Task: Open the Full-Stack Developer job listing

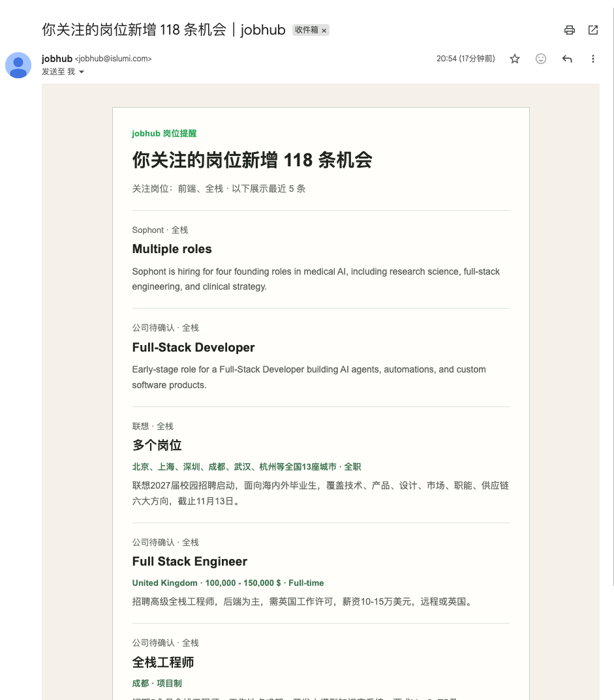Action: (x=193, y=347)
